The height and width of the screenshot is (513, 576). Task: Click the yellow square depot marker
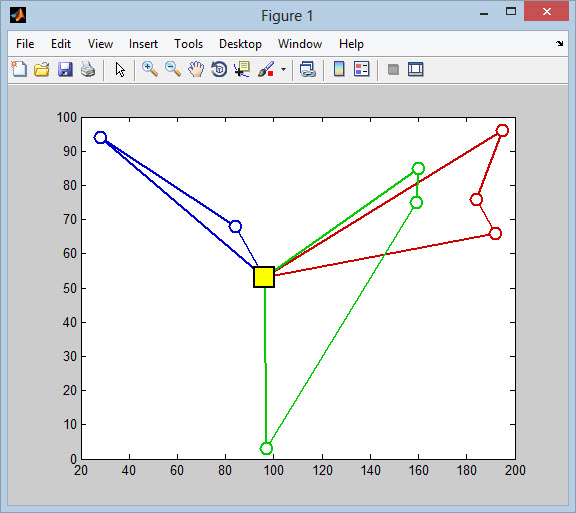(x=264, y=277)
